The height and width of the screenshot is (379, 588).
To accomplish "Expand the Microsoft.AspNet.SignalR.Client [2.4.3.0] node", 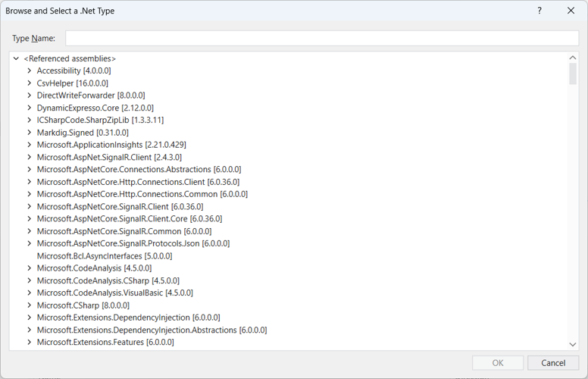I will click(30, 157).
